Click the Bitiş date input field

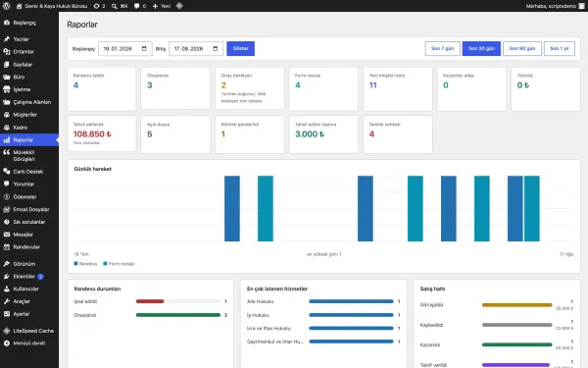click(x=196, y=48)
